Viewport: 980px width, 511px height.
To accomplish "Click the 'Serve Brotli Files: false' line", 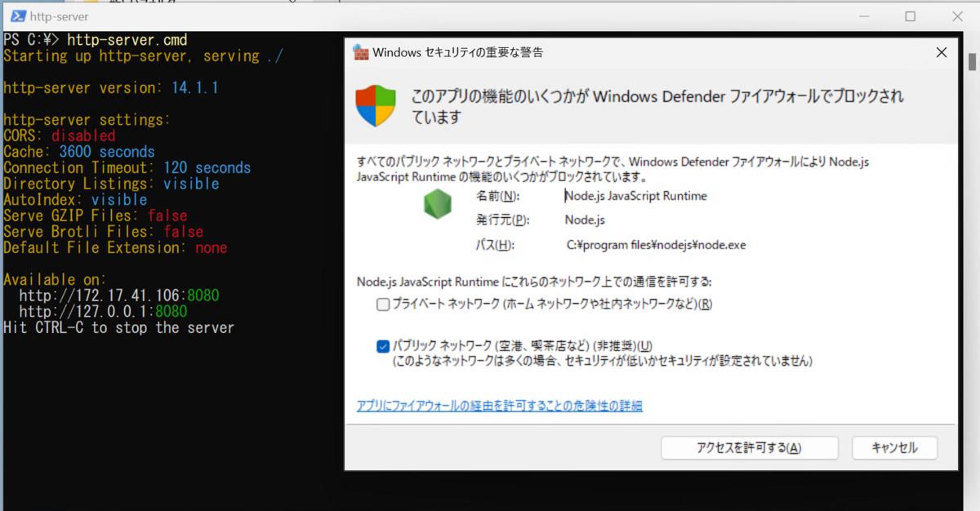I will coord(103,232).
